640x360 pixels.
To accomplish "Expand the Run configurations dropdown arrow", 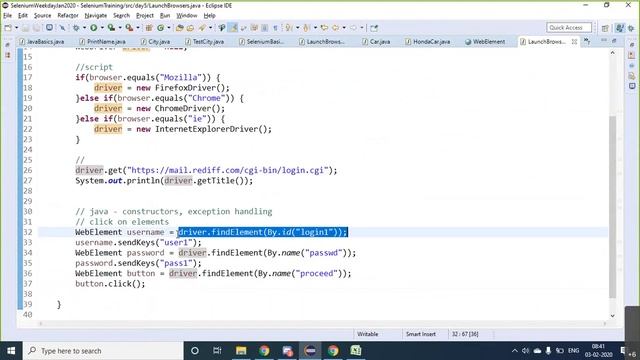I will pos(102,28).
